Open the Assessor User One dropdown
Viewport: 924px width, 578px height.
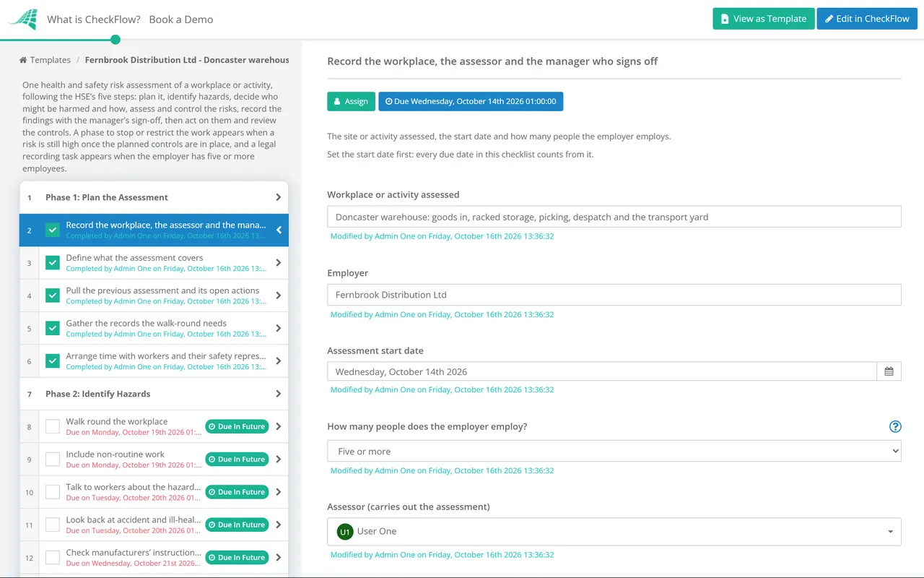click(x=614, y=531)
